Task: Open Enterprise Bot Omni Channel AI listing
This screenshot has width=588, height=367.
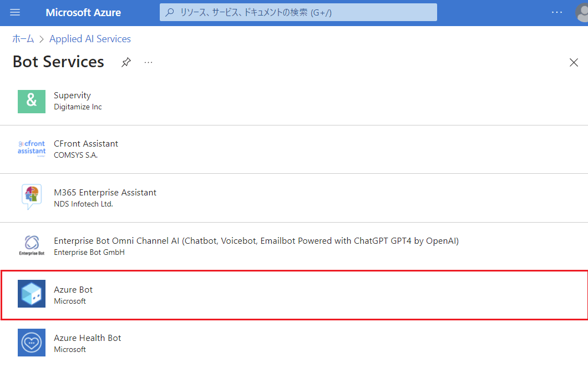Action: coord(256,241)
